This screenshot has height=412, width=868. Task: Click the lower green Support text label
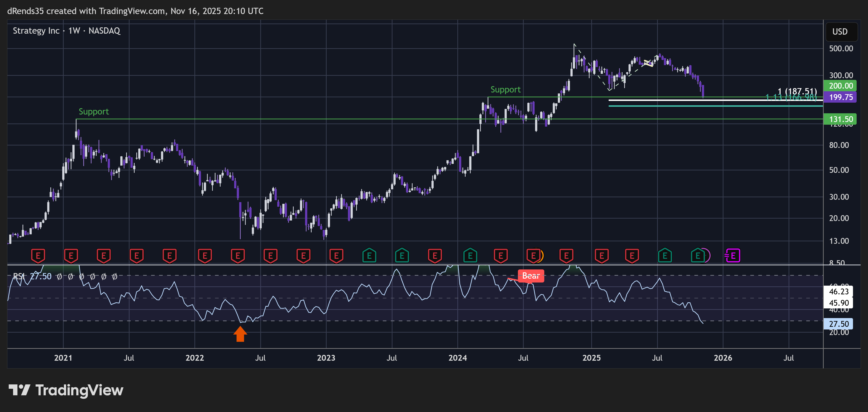click(x=94, y=112)
